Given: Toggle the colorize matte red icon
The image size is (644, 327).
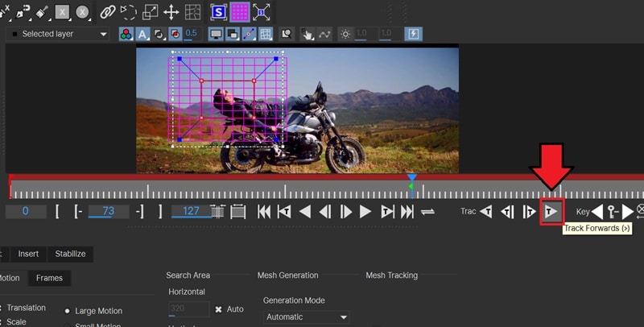Looking at the screenshot, I should [175, 34].
